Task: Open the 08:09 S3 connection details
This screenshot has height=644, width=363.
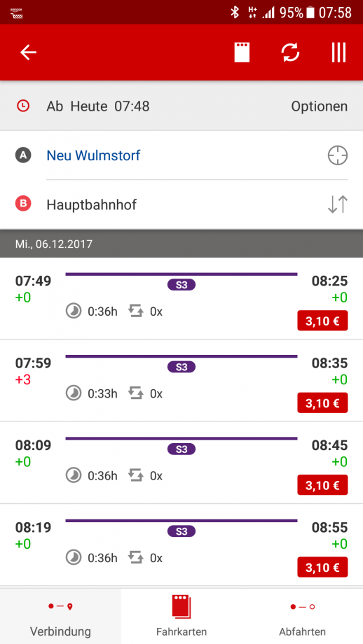Action: [x=181, y=463]
